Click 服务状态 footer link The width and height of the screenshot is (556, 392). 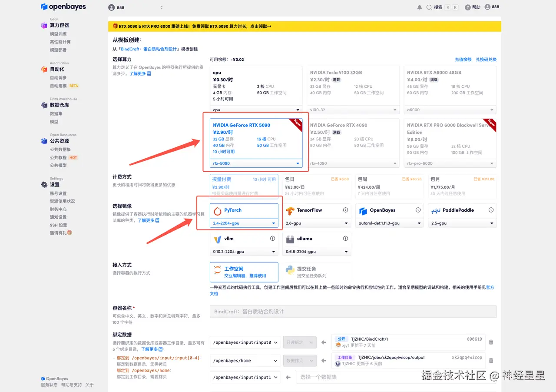point(49,385)
